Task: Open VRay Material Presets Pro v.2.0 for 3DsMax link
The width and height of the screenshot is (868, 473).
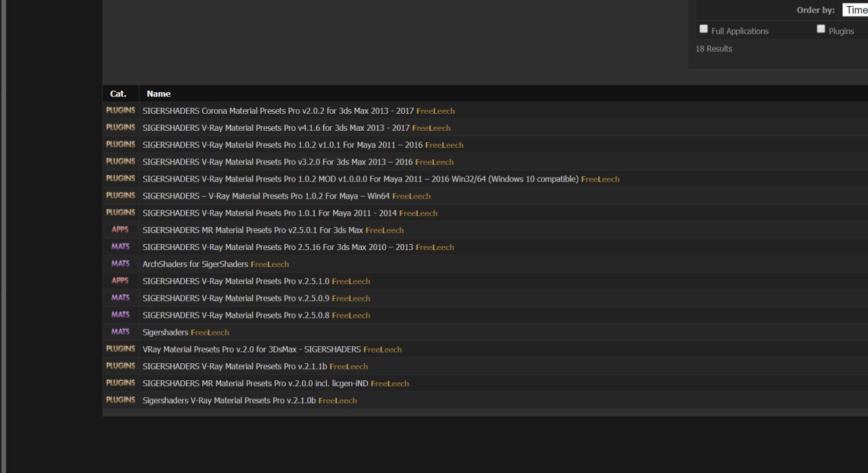Action: coord(252,350)
